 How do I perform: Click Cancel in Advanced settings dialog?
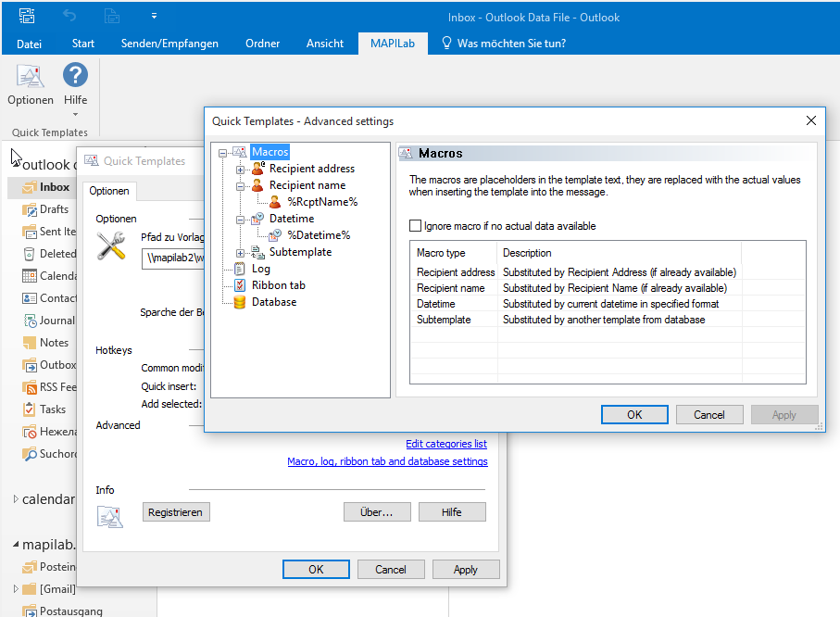[709, 414]
